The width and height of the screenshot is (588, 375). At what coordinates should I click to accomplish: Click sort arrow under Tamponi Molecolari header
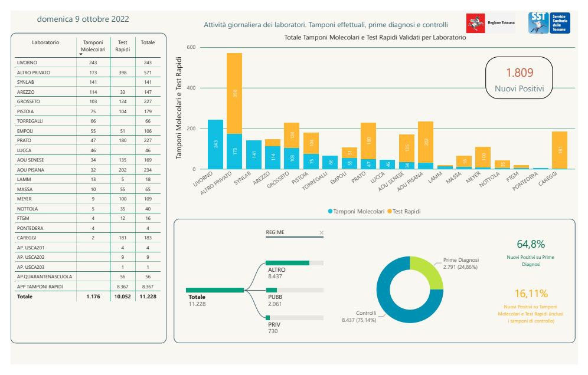81,54
